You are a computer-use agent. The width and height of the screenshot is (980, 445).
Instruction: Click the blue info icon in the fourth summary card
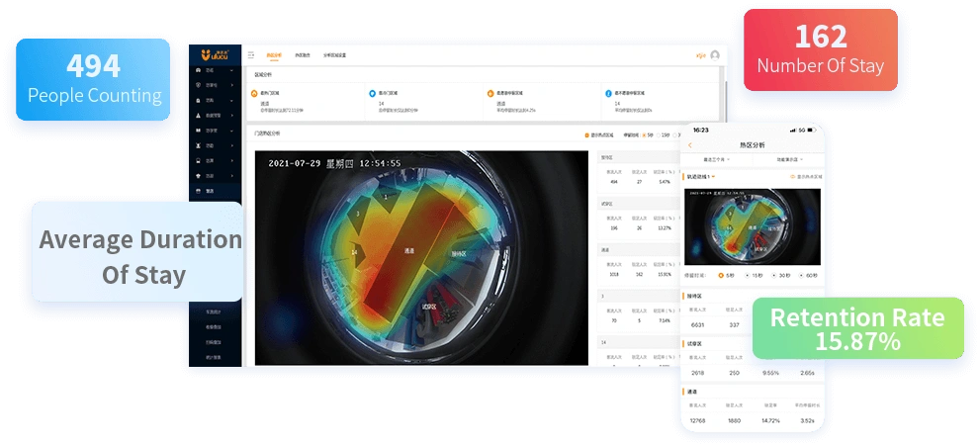[608, 93]
